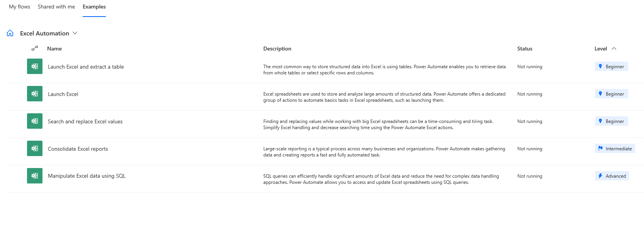Switch to the My flows tab
The height and width of the screenshot is (227, 644).
(20, 7)
